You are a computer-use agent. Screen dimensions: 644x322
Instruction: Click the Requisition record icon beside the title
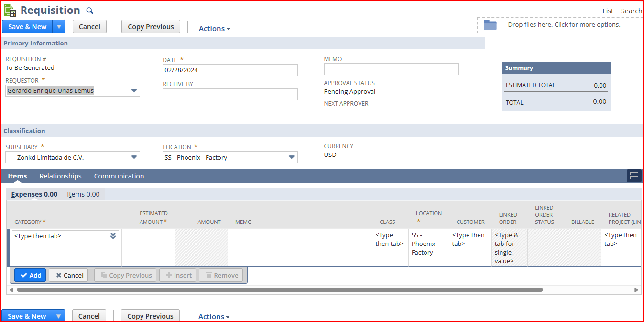tap(10, 10)
